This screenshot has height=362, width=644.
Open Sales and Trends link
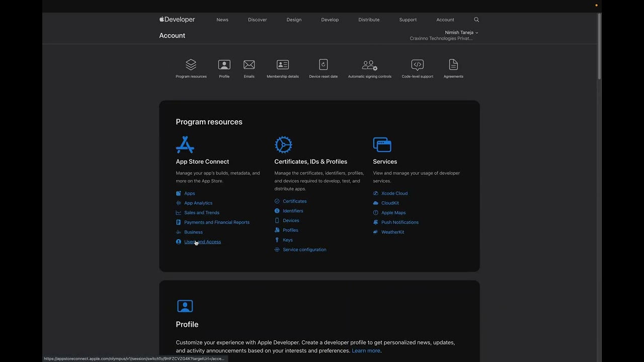202,213
